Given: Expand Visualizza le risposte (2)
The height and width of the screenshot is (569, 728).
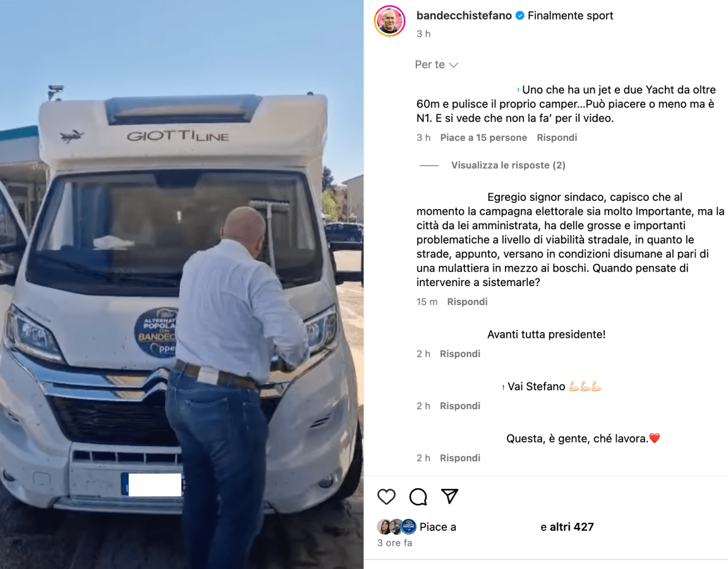Looking at the screenshot, I should pyautogui.click(x=508, y=165).
